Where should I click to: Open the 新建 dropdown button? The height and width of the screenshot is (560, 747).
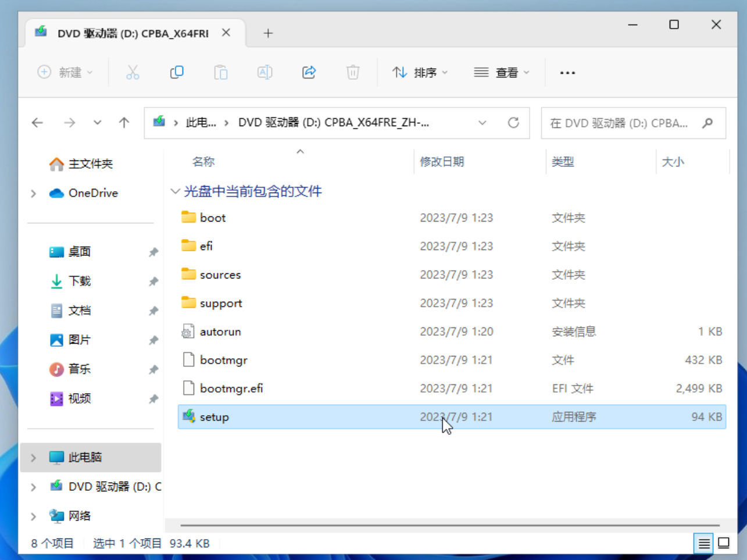(65, 73)
